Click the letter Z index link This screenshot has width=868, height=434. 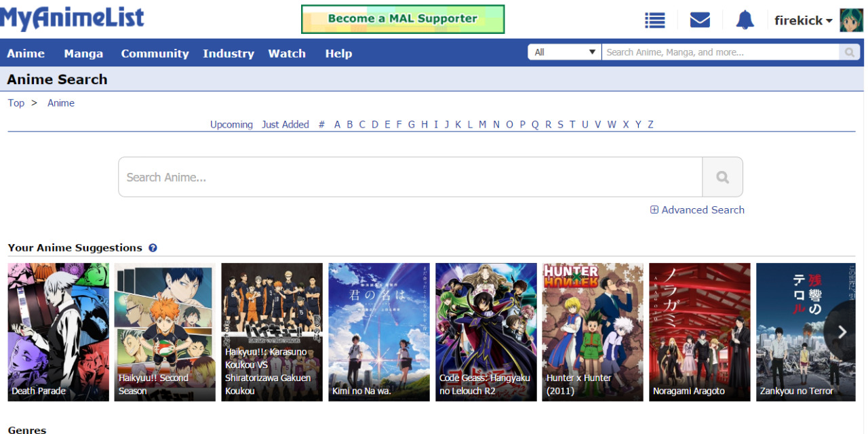click(x=650, y=125)
